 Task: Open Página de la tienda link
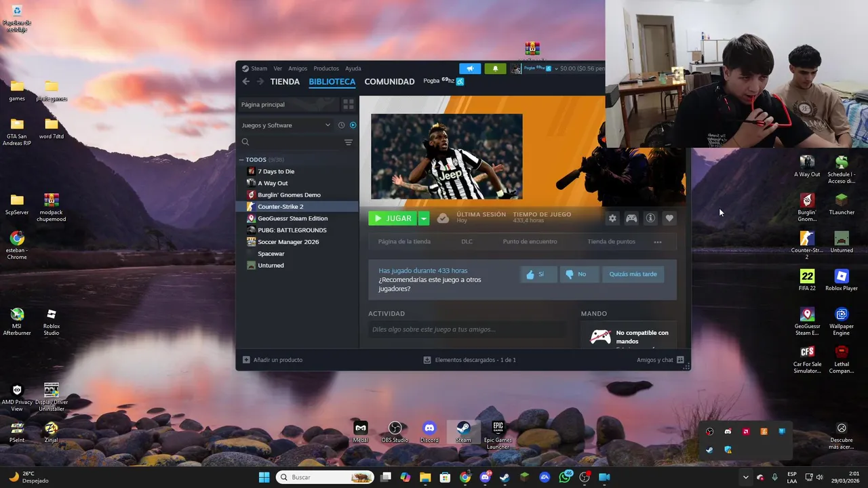point(404,242)
